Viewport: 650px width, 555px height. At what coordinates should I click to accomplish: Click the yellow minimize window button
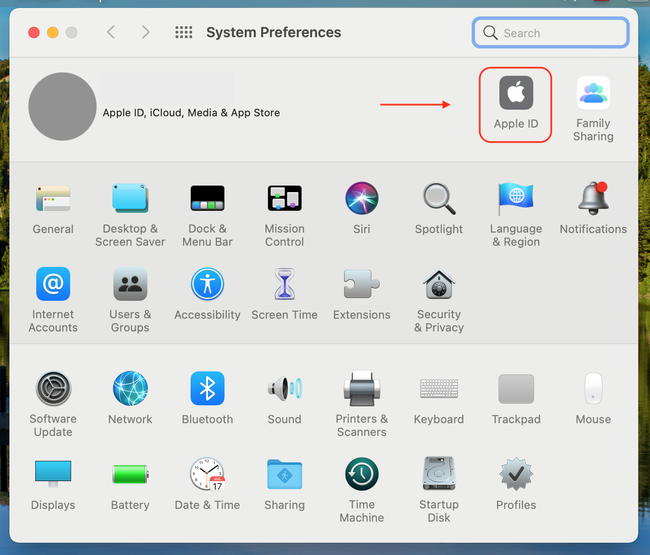(x=53, y=32)
